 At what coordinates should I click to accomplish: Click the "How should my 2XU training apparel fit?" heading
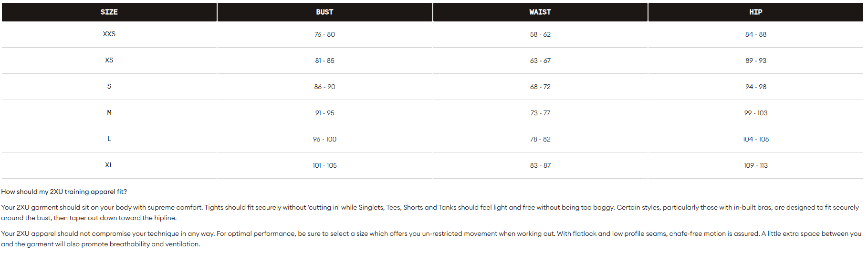coord(64,192)
